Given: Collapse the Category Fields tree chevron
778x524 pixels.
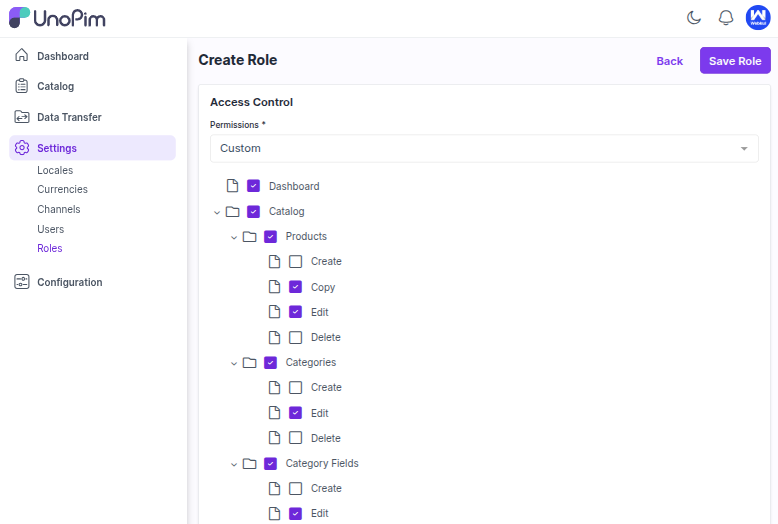Looking at the screenshot, I should [234, 464].
